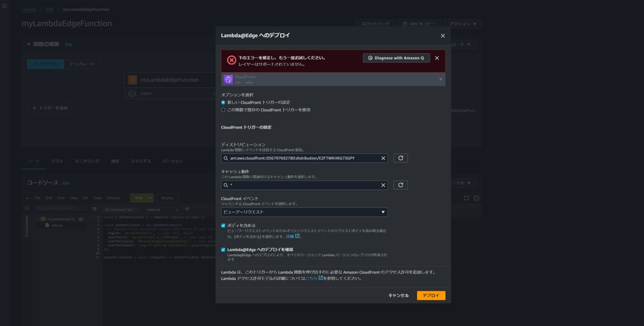
Task: Click the Deploy button in code editor
Action: (x=167, y=198)
